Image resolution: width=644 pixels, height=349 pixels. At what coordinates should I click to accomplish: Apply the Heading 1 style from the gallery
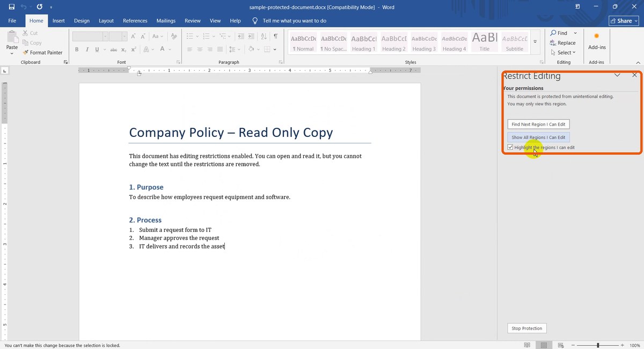(x=363, y=43)
